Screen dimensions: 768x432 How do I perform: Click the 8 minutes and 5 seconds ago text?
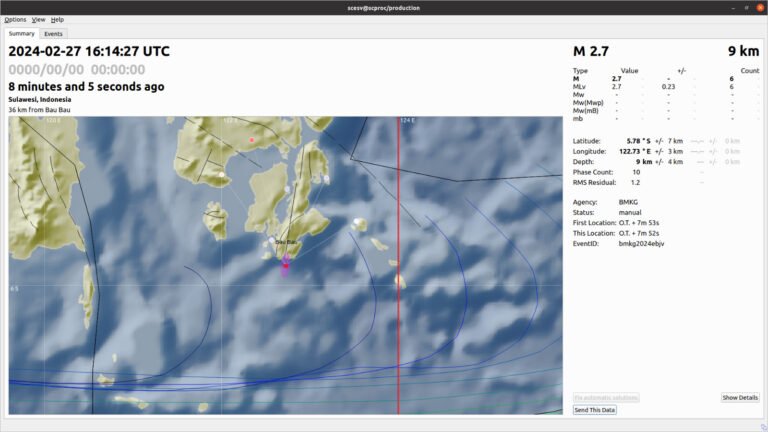86,87
